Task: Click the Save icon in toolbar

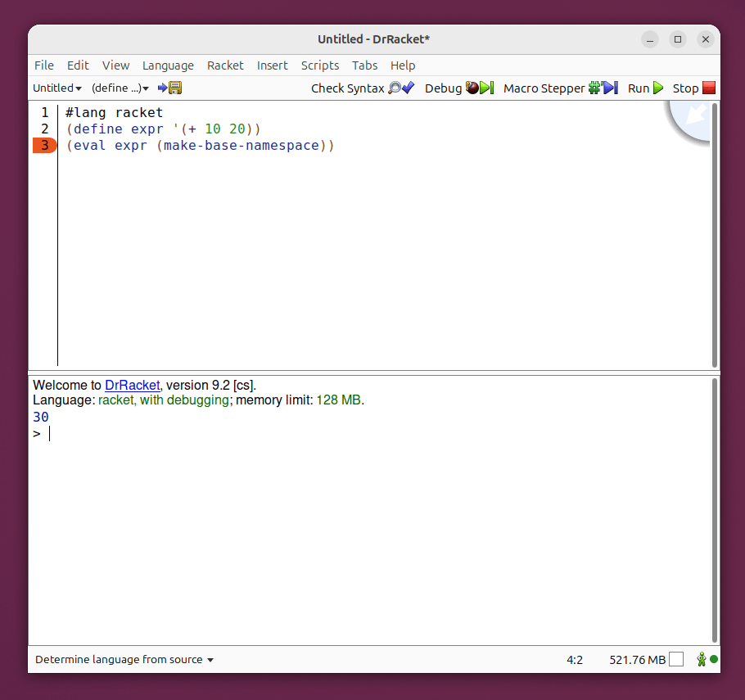Action: pyautogui.click(x=169, y=88)
